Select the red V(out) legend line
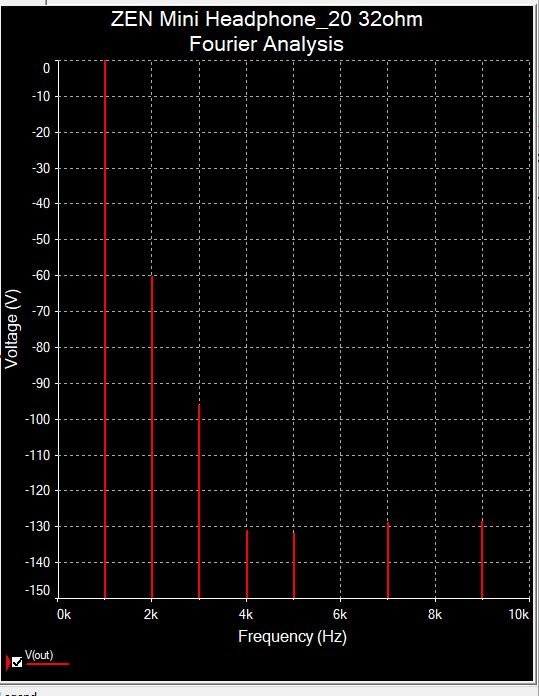The image size is (539, 696). (x=48, y=664)
